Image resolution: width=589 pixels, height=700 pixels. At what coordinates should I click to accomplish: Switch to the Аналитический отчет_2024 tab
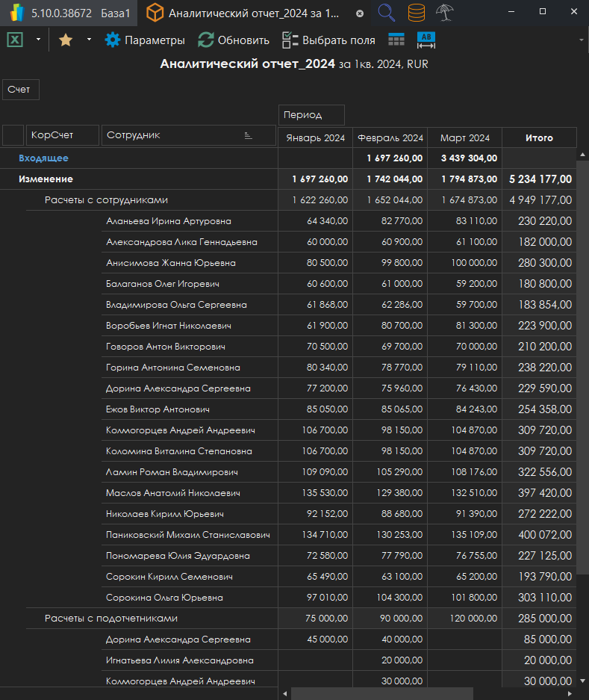(x=252, y=13)
